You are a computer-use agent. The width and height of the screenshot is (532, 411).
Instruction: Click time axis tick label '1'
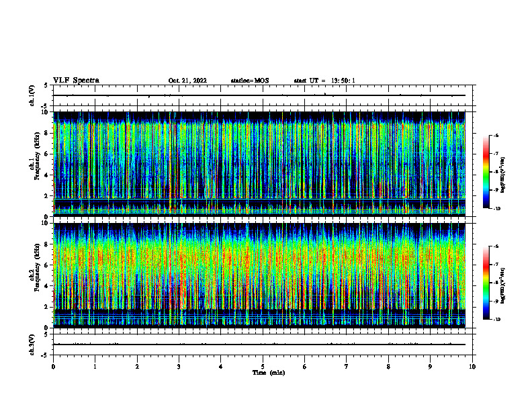point(95,367)
